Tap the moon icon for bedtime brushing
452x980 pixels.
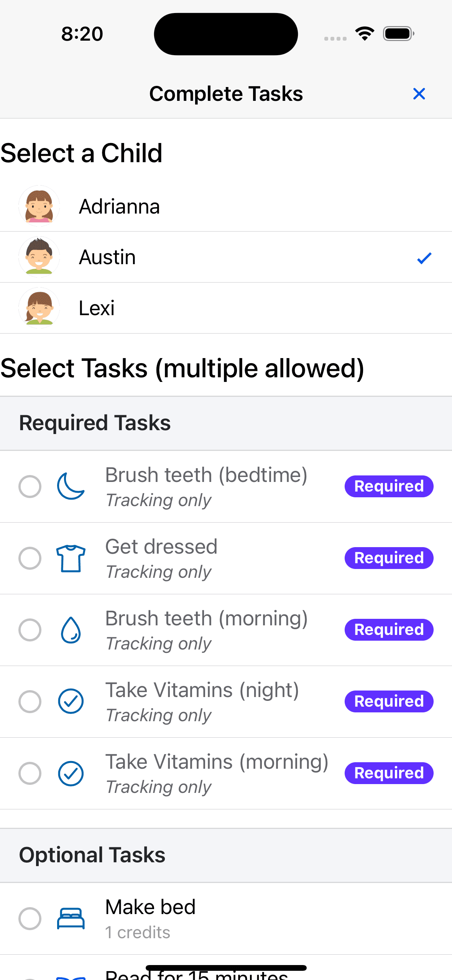[x=71, y=486]
